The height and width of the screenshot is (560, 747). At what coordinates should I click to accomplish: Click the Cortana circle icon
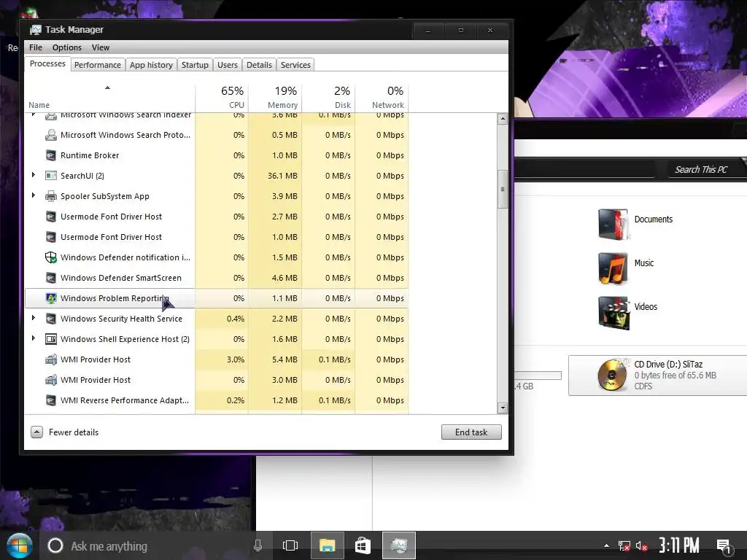point(55,545)
